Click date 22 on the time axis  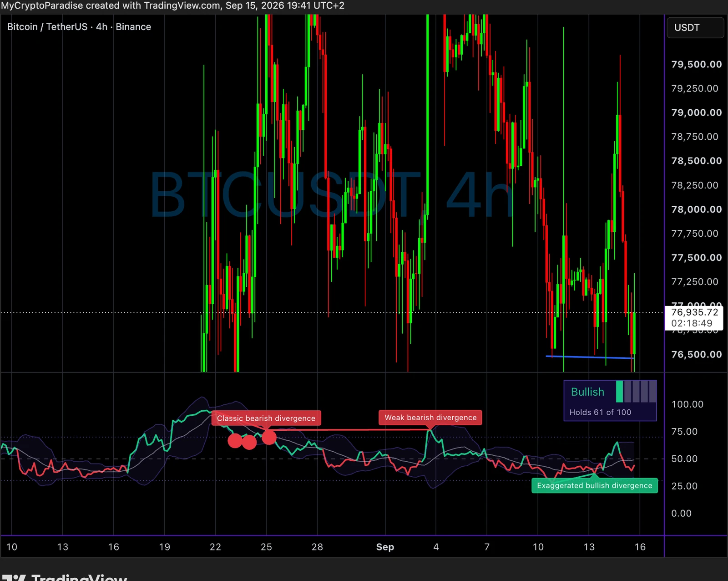pos(215,547)
